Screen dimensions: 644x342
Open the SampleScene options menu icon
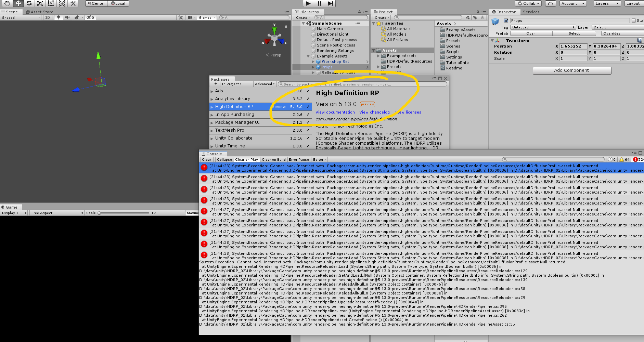pos(358,23)
